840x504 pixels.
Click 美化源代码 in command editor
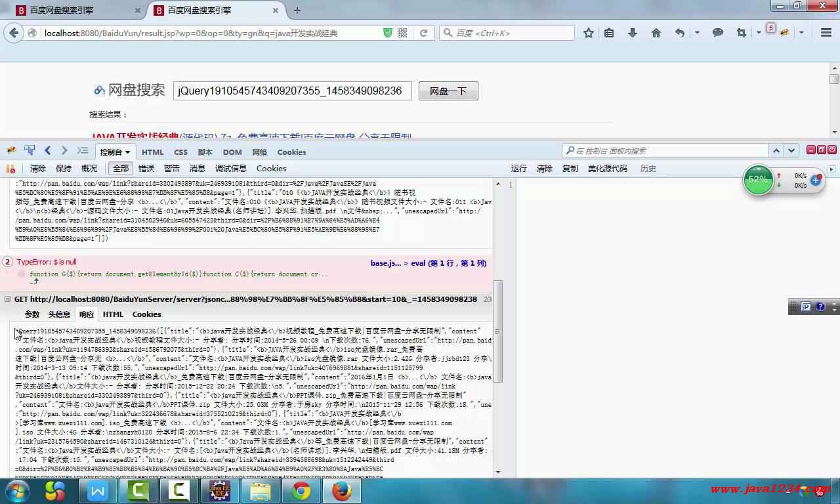(x=608, y=169)
